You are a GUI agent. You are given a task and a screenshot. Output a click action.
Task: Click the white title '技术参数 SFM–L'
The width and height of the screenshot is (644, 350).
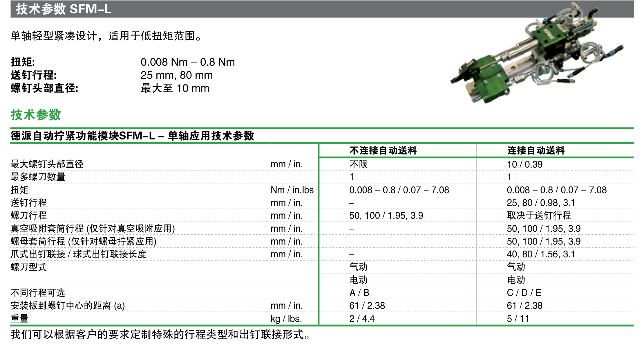tap(64, 9)
